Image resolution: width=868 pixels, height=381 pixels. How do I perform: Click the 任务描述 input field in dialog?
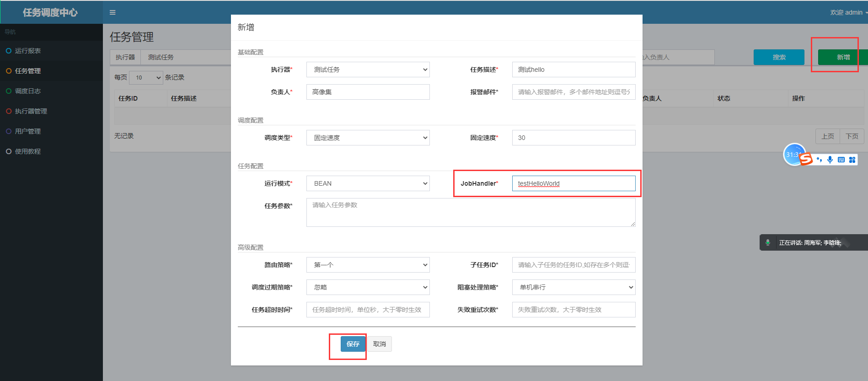(574, 70)
